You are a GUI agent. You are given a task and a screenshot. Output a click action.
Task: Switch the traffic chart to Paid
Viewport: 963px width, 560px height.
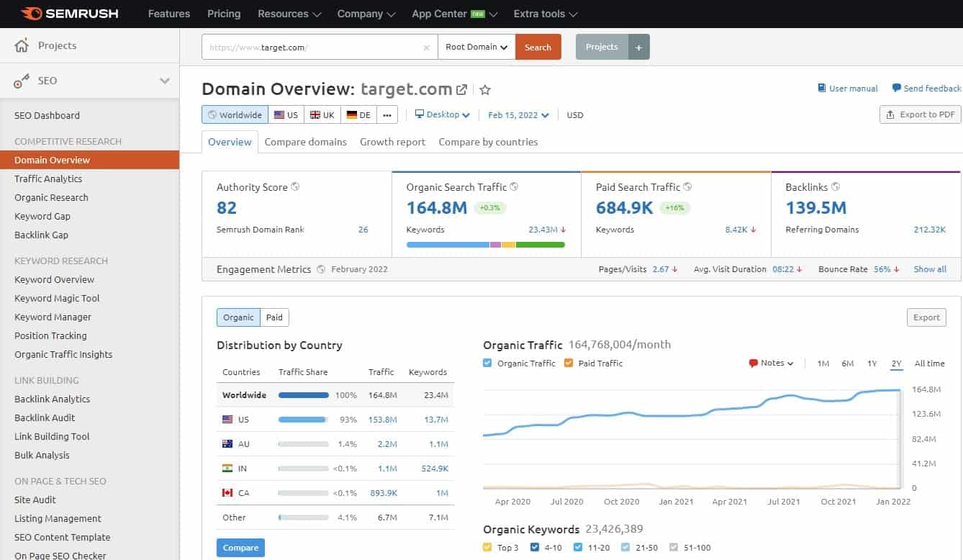274,317
